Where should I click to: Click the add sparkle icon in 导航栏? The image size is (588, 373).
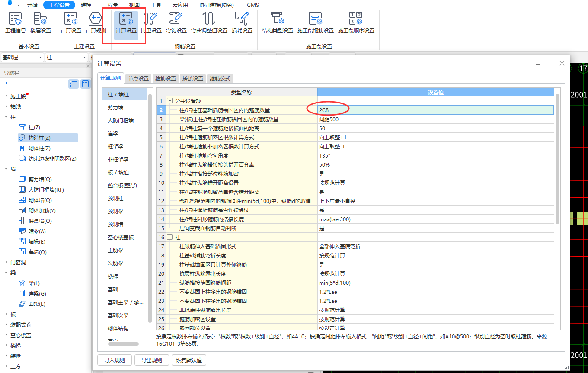(6, 84)
